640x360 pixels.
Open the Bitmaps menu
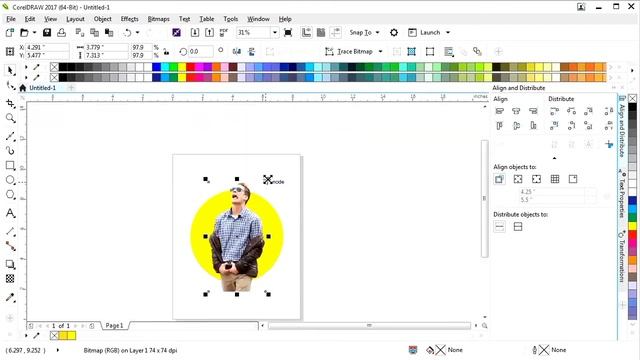click(x=158, y=19)
